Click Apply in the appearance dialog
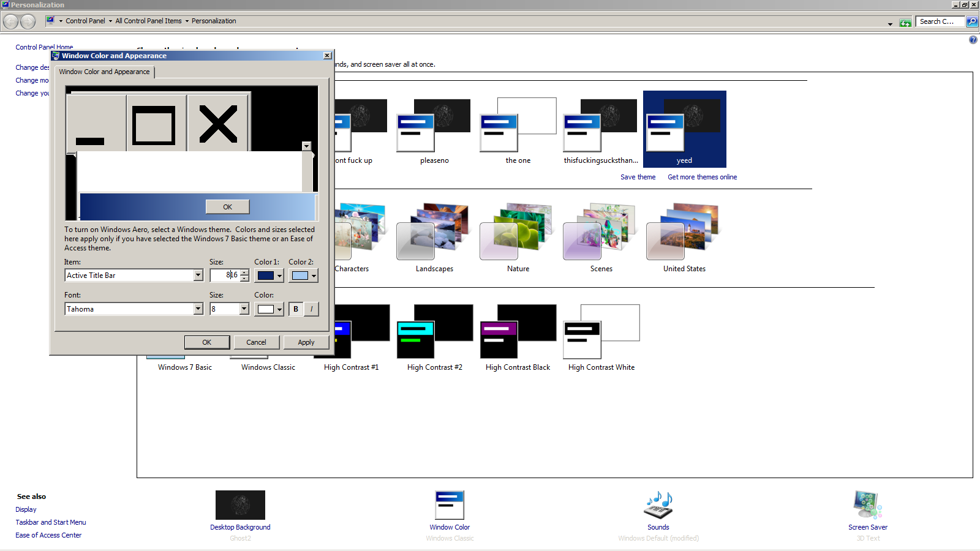 (x=306, y=342)
